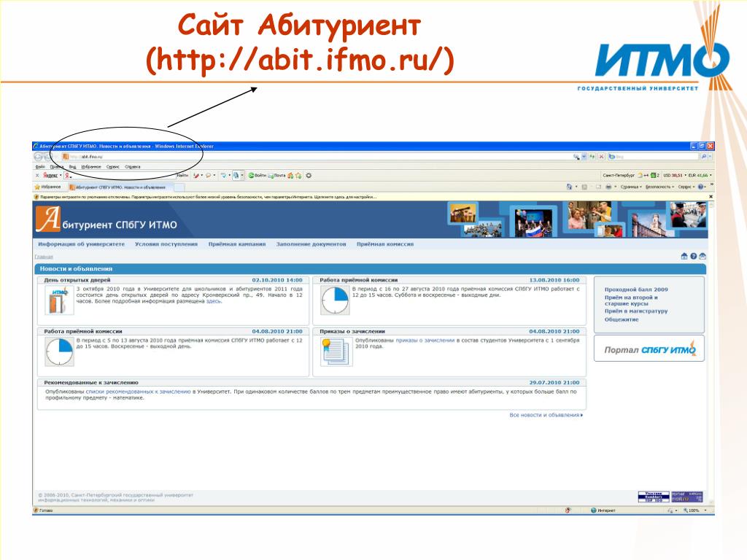Close the Yandex toolbar with X

point(37,176)
